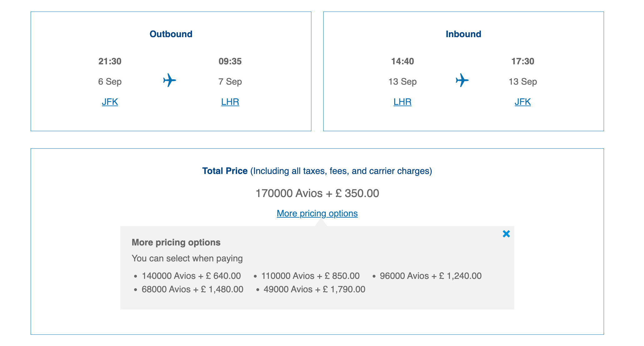Select the 96000 Avios + £1,240.00 option
This screenshot has width=644, height=346.
(x=430, y=276)
